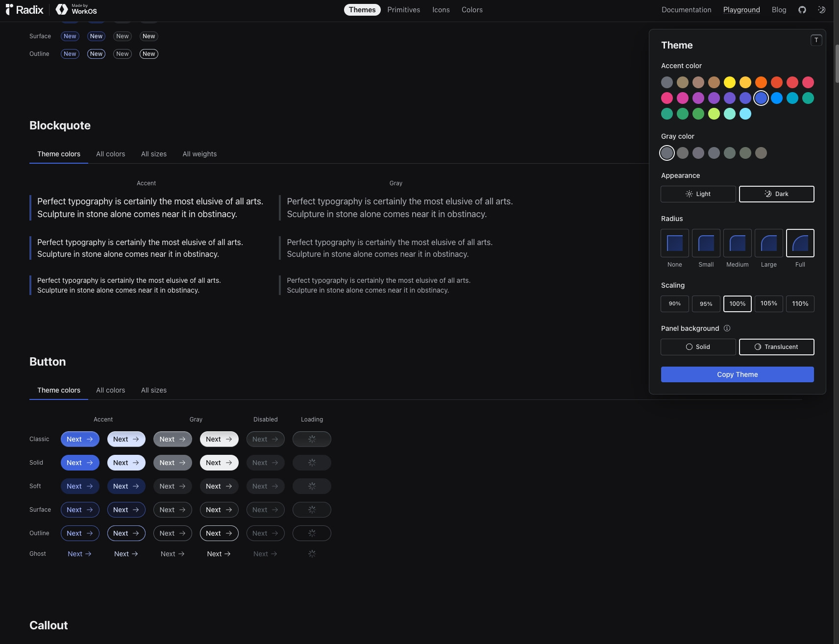Switch Blockquote to All weights tab
839x644 pixels.
click(x=199, y=154)
